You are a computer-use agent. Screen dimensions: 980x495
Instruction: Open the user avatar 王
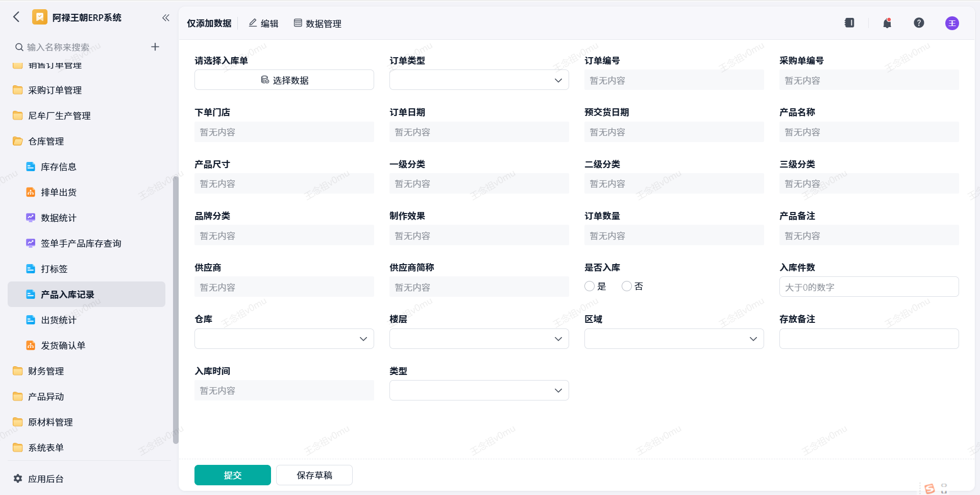point(952,23)
